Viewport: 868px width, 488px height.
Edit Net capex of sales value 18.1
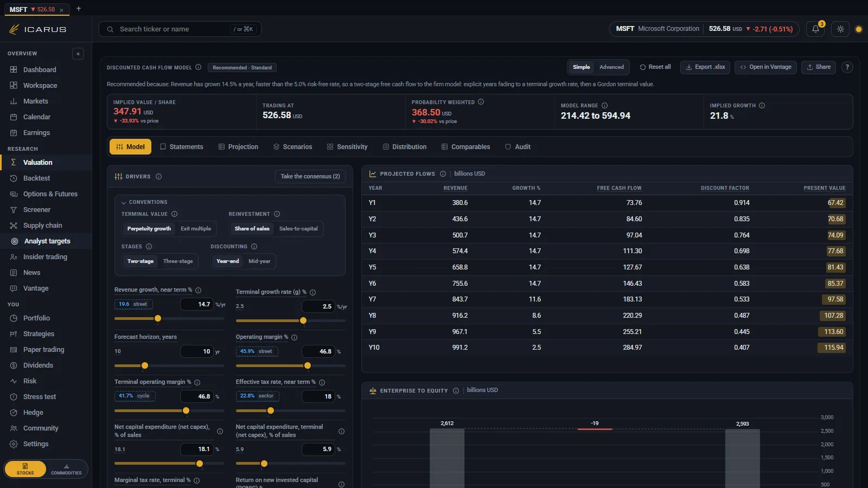pos(197,450)
